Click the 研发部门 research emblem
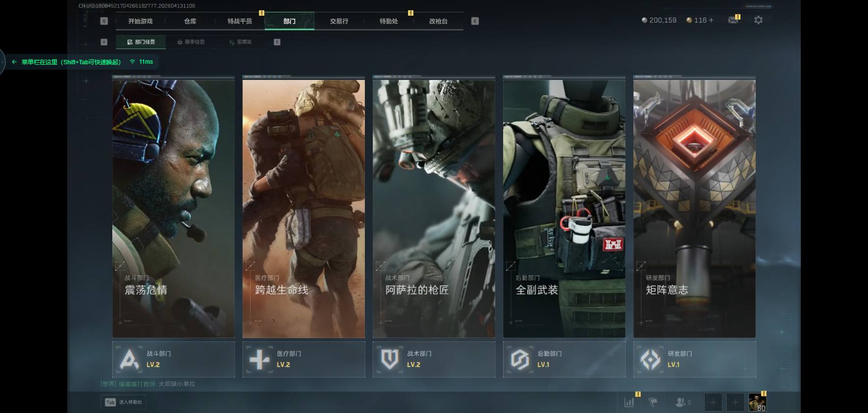Image resolution: width=868 pixels, height=413 pixels. tap(650, 360)
